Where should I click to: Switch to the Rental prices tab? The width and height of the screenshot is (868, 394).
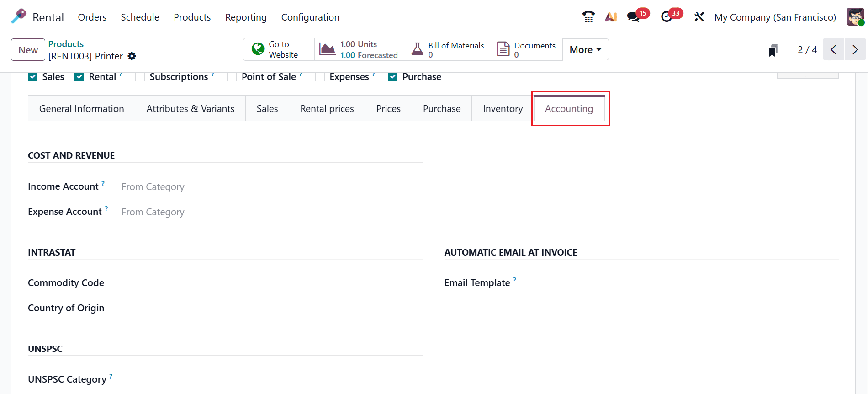click(x=327, y=108)
